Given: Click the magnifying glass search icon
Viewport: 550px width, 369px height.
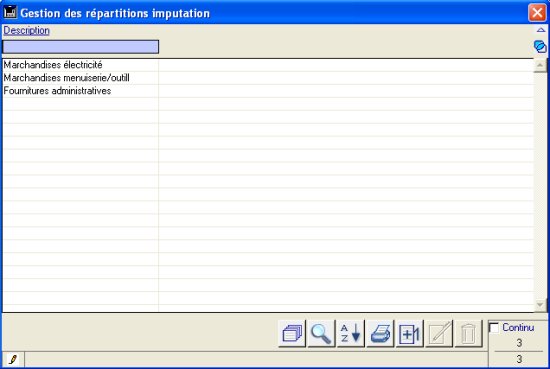Looking at the screenshot, I should pyautogui.click(x=321, y=333).
